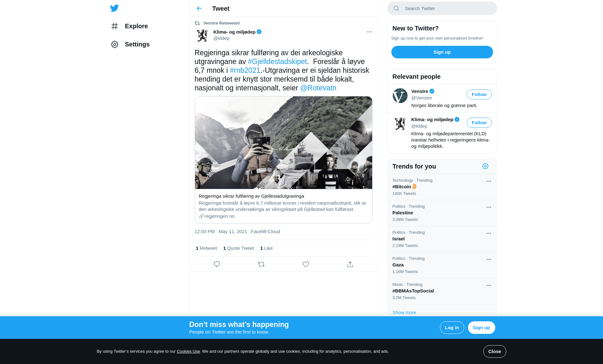Open more options for #BBMAsTopSocial trend
Viewport: 603px width, 364px height.
pyautogui.click(x=489, y=286)
